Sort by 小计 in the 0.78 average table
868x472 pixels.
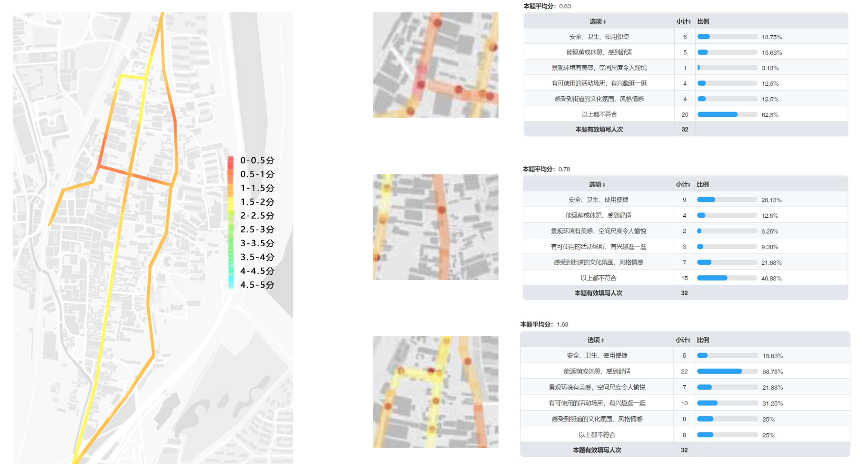(x=689, y=185)
